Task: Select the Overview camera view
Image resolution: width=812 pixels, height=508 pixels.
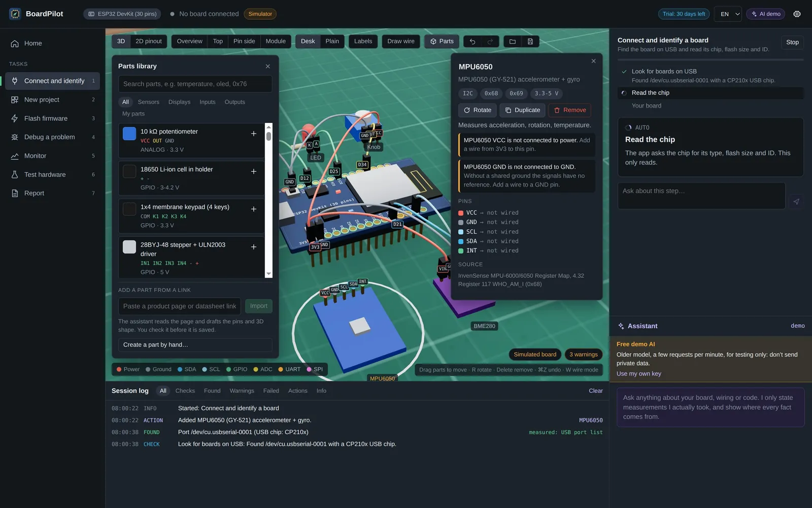Action: 189,42
